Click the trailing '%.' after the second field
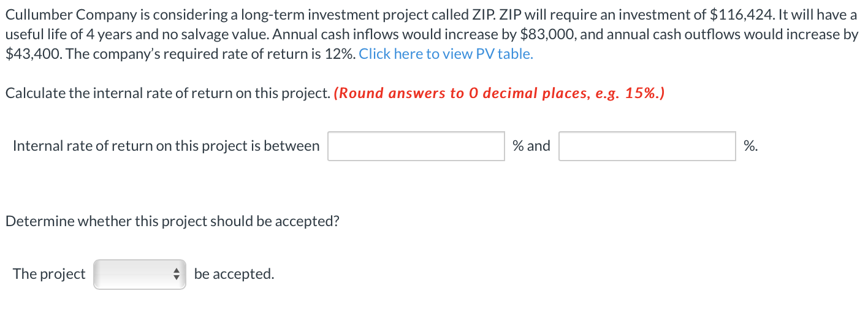Image resolution: width=868 pixels, height=315 pixels. coord(750,146)
